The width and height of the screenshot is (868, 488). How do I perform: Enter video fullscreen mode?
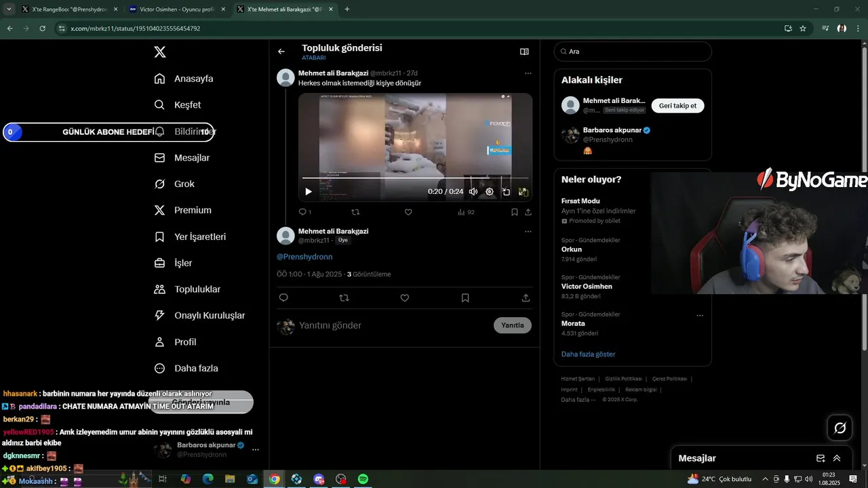[523, 192]
